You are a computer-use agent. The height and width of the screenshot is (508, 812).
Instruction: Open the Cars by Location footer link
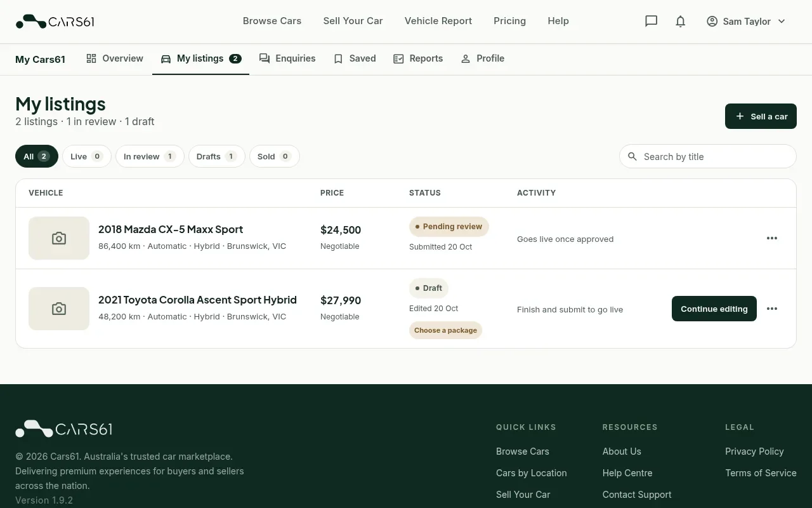[532, 473]
